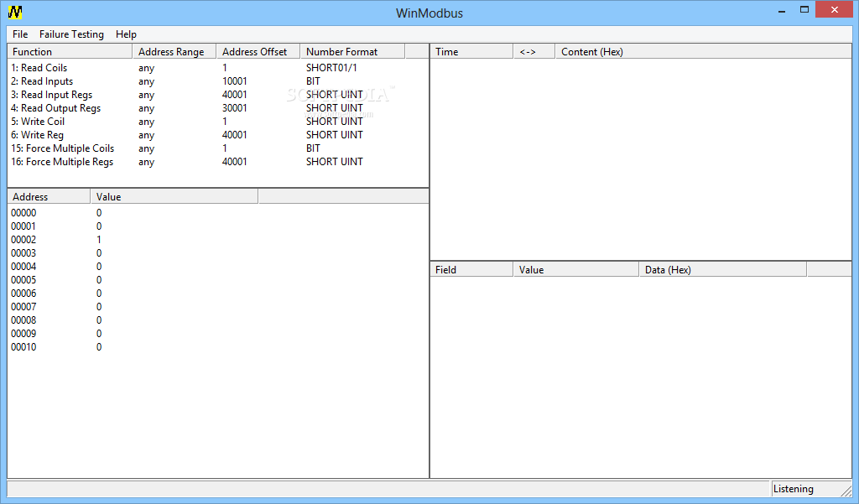This screenshot has height=504, width=859.
Task: Open the Failure Testing menu
Action: click(71, 34)
